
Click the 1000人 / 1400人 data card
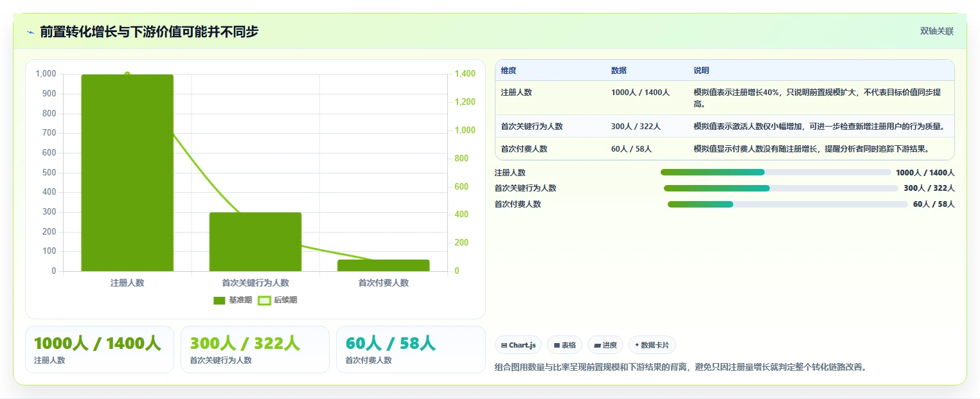coord(100,350)
